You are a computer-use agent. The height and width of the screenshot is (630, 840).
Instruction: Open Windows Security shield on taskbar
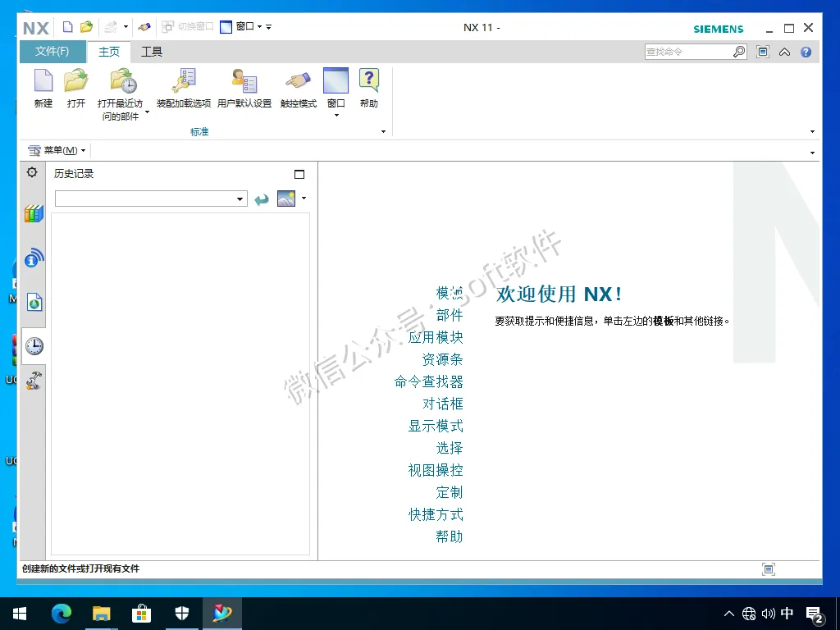point(181,614)
